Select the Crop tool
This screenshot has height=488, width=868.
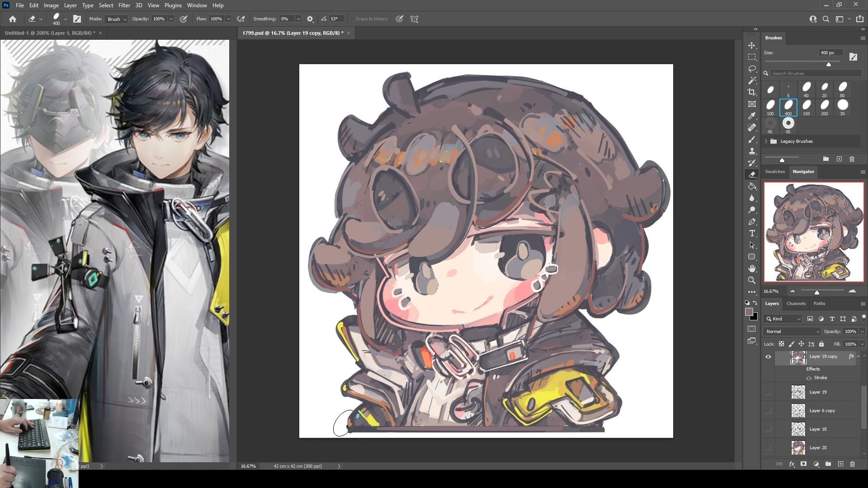point(752,92)
